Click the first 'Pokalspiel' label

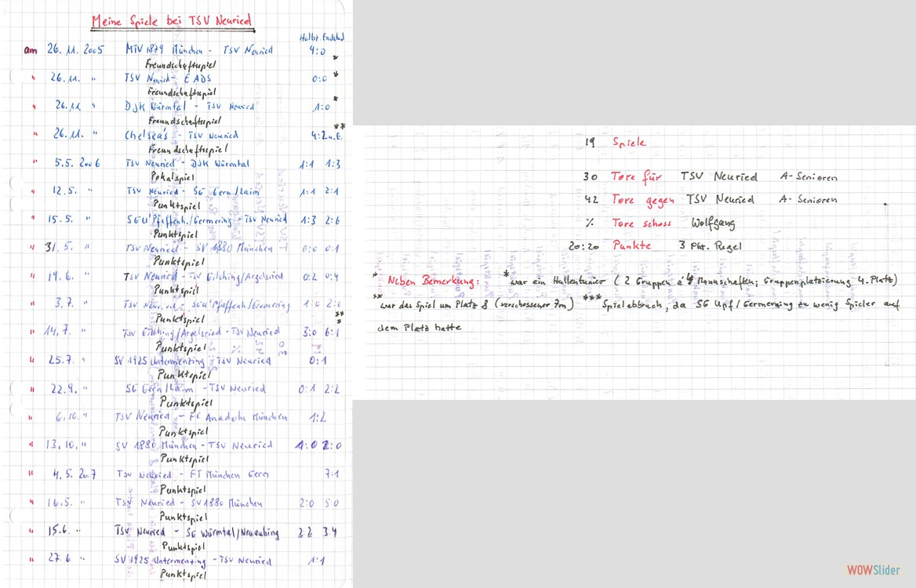(173, 176)
